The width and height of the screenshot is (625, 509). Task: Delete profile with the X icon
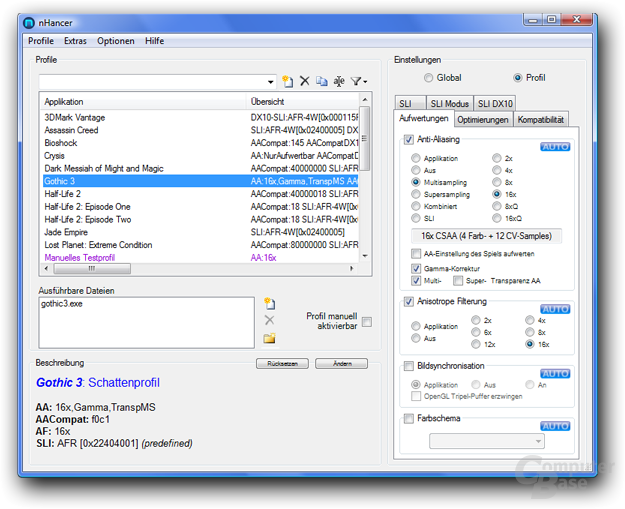[x=305, y=81]
